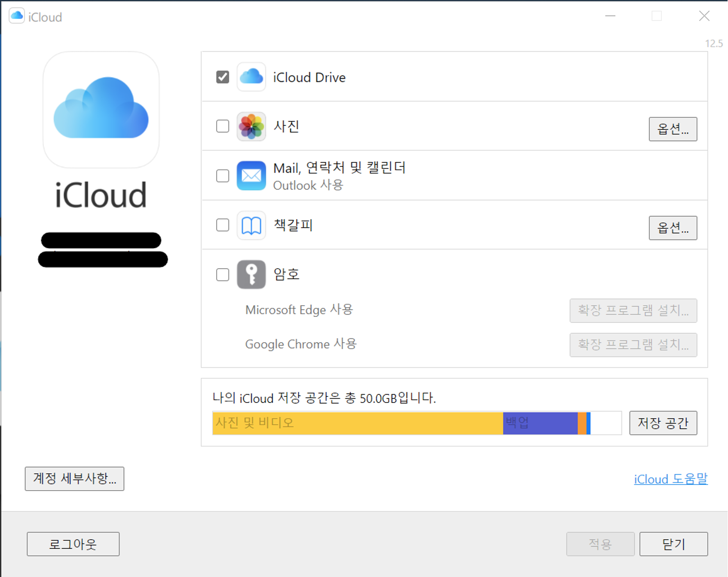Install the Microsoft Edge 확장 프로그램

(x=633, y=310)
